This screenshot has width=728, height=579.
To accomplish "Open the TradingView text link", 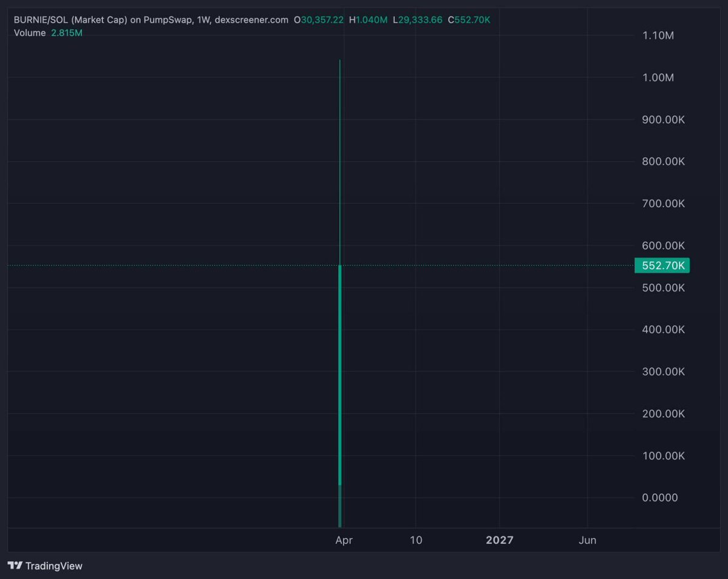I will point(53,566).
